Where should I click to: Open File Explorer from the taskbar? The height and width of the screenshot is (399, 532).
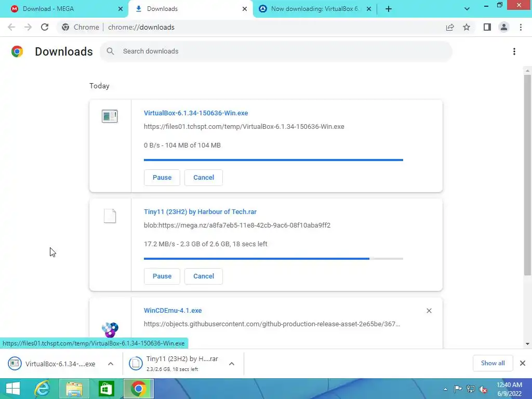click(x=74, y=389)
